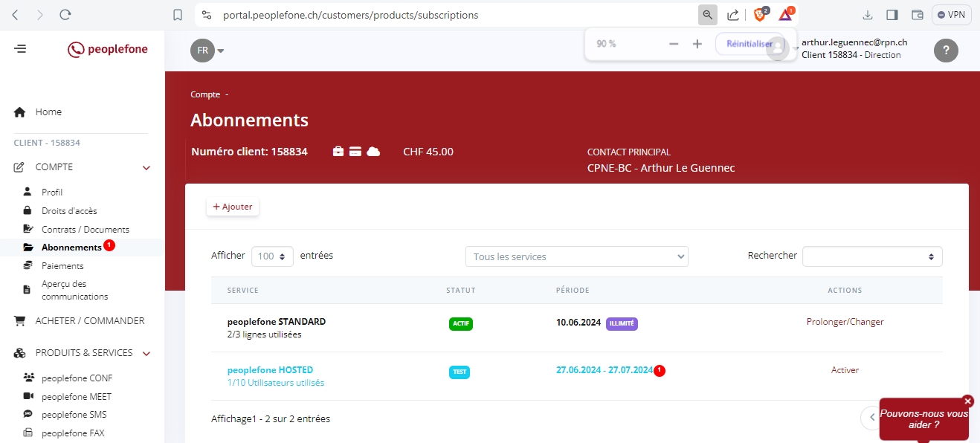This screenshot has height=443, width=980.
Task: Open the Brave Shields lion icon
Action: [x=760, y=14]
